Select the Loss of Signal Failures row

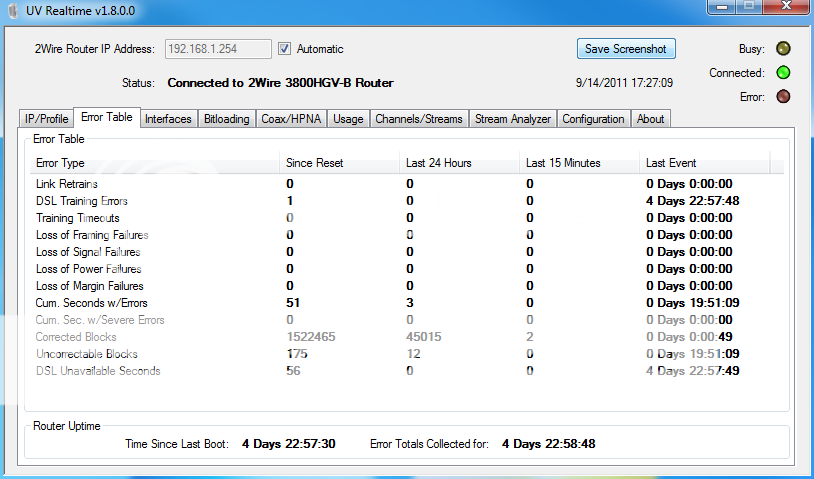(x=406, y=252)
